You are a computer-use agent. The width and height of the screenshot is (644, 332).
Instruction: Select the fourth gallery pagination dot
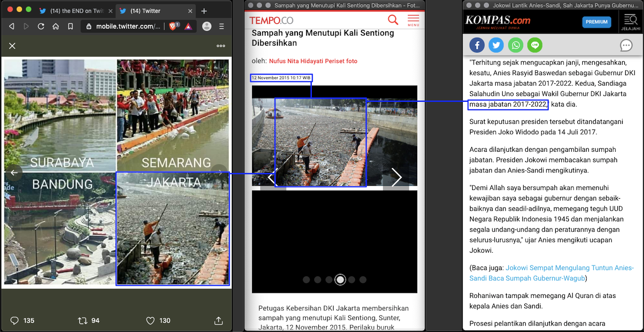340,279
